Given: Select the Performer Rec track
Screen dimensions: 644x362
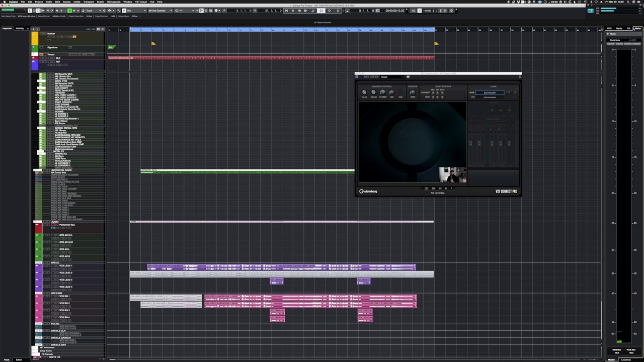Looking at the screenshot, I should coord(67,225).
